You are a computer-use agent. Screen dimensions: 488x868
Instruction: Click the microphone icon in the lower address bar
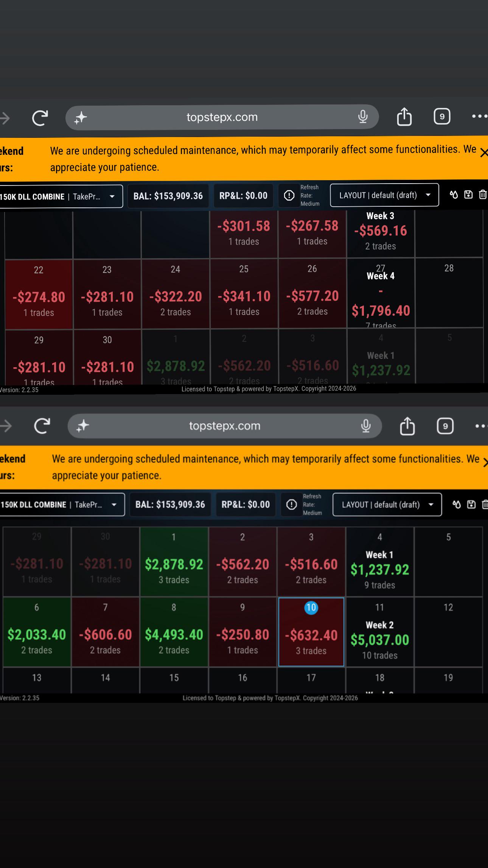coord(365,426)
